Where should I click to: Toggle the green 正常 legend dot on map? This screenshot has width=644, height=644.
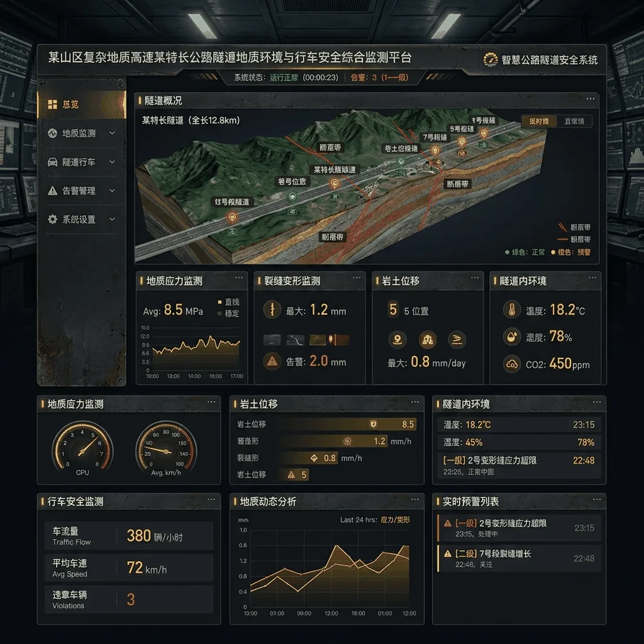(x=508, y=252)
